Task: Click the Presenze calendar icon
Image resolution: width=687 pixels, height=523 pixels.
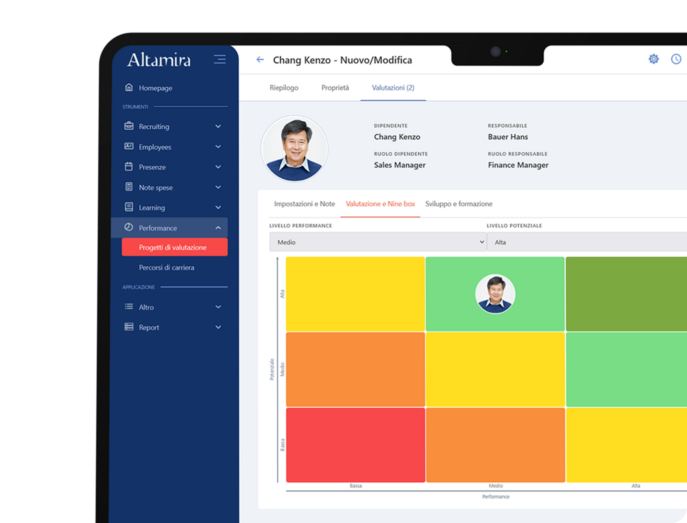Action: 129,166
